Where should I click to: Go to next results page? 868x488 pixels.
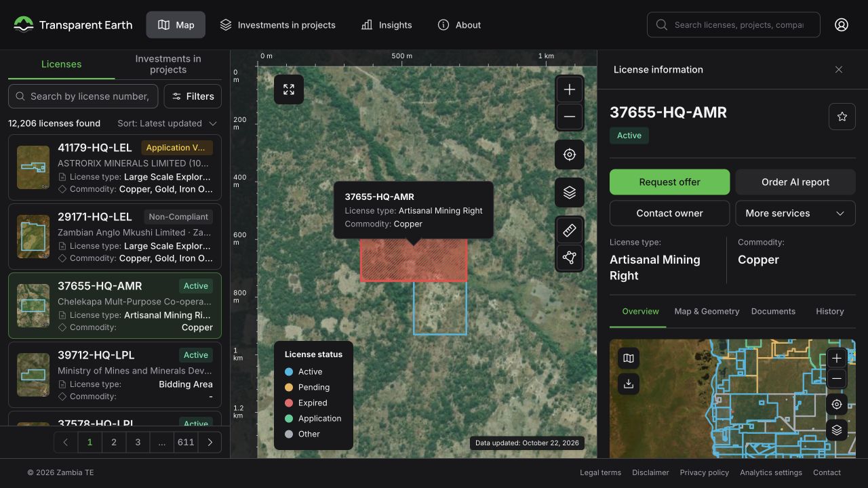(x=210, y=442)
